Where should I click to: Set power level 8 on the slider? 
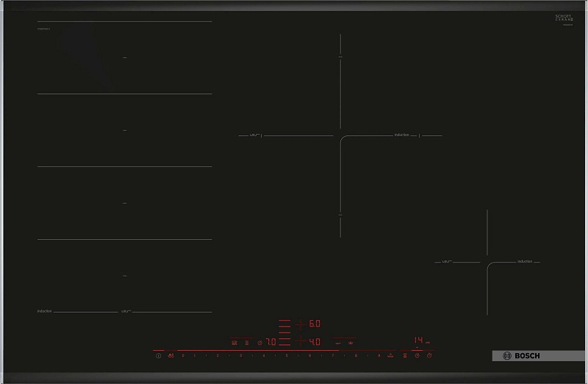(356, 355)
